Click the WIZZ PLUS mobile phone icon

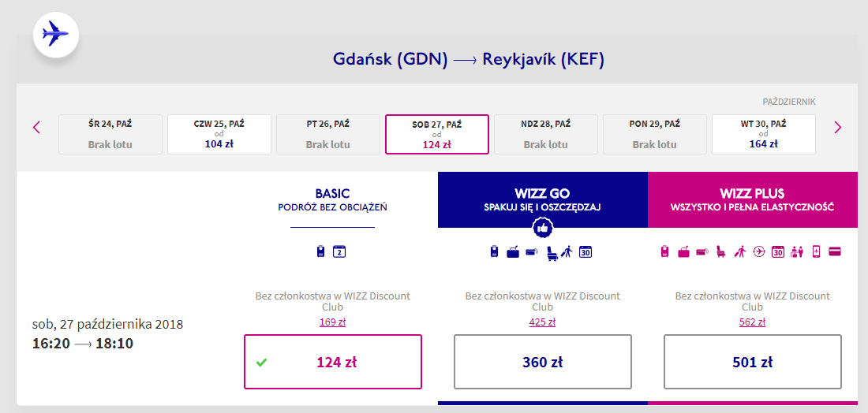point(816,252)
